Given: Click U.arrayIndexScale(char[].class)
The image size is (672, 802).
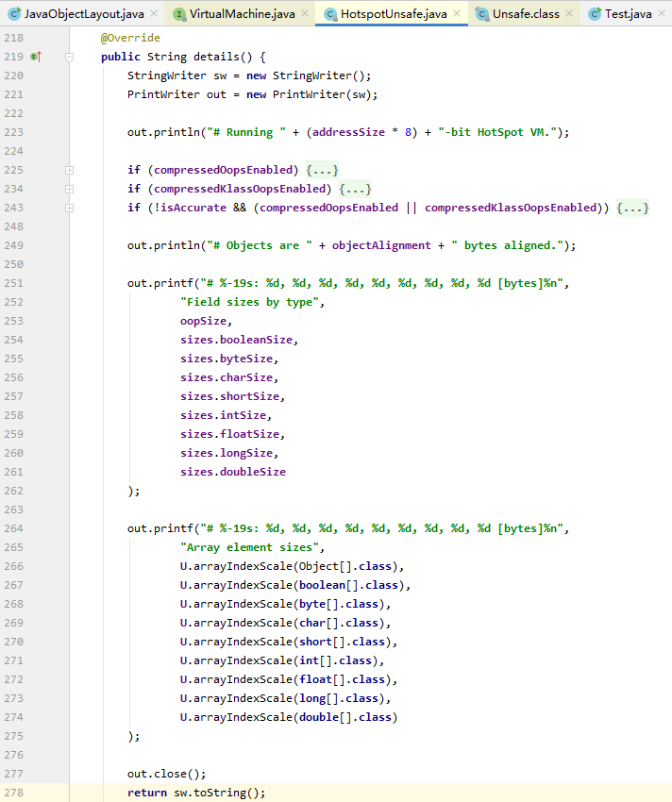Looking at the screenshot, I should (282, 623).
